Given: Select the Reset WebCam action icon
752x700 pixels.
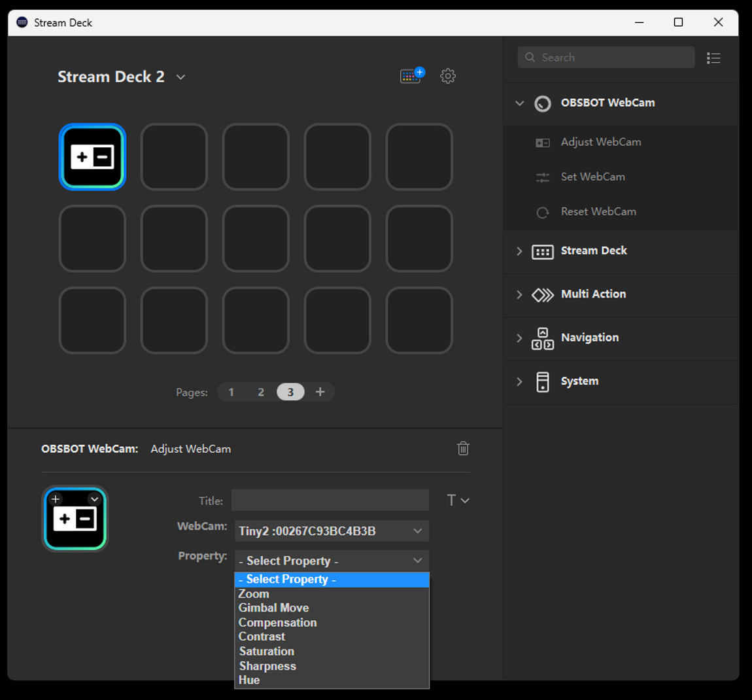Looking at the screenshot, I should (x=543, y=211).
